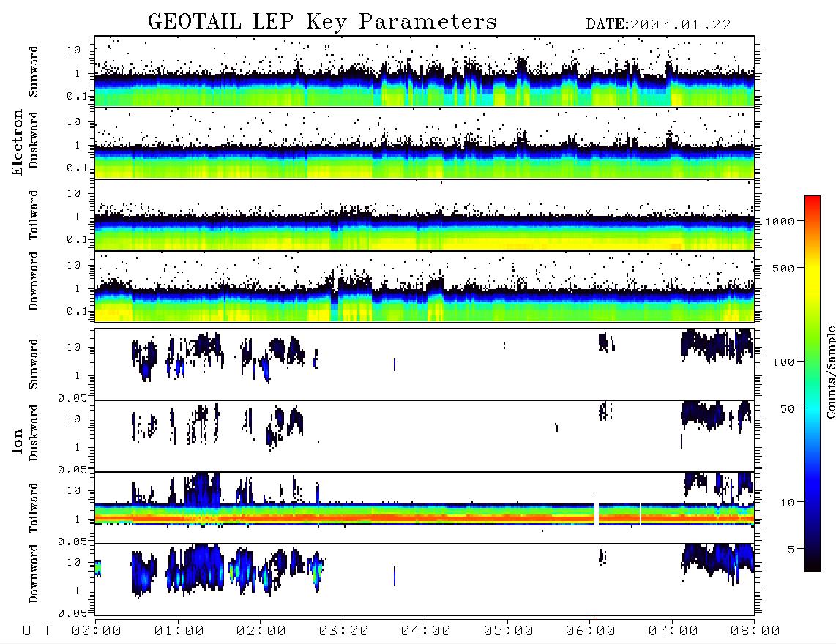836x644 pixels.
Task: Click the 07:00 time axis label
Action: [x=673, y=632]
